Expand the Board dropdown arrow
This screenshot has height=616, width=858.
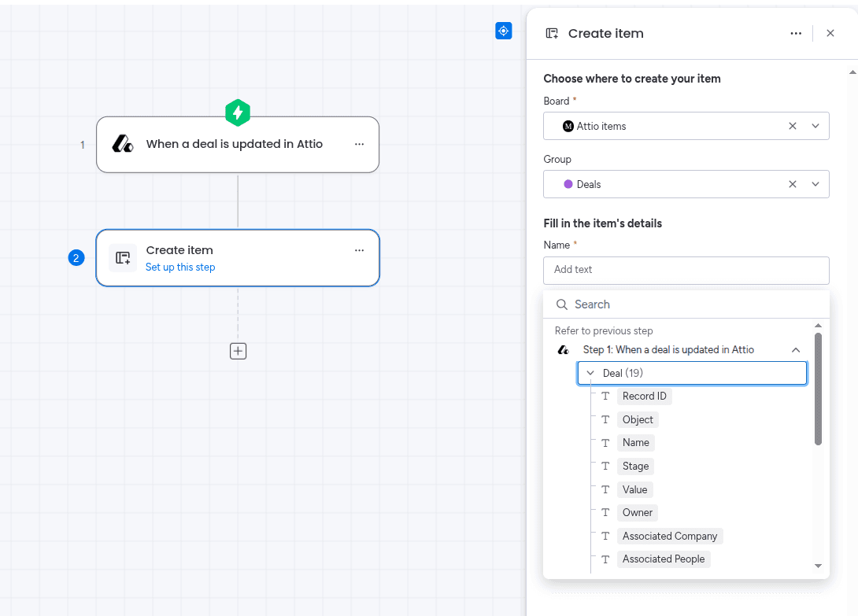click(815, 126)
